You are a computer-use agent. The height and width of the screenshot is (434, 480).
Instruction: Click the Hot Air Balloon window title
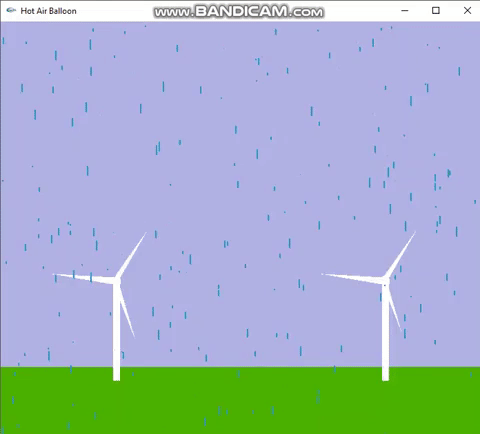48,11
